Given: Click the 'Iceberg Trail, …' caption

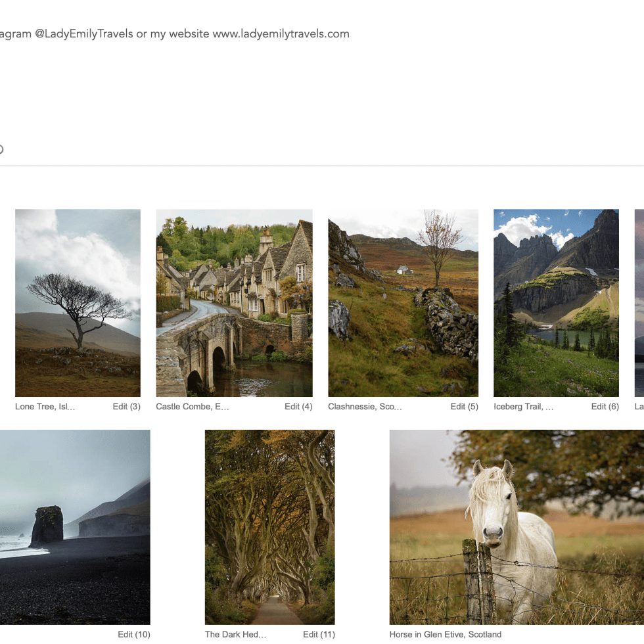Looking at the screenshot, I should (524, 407).
